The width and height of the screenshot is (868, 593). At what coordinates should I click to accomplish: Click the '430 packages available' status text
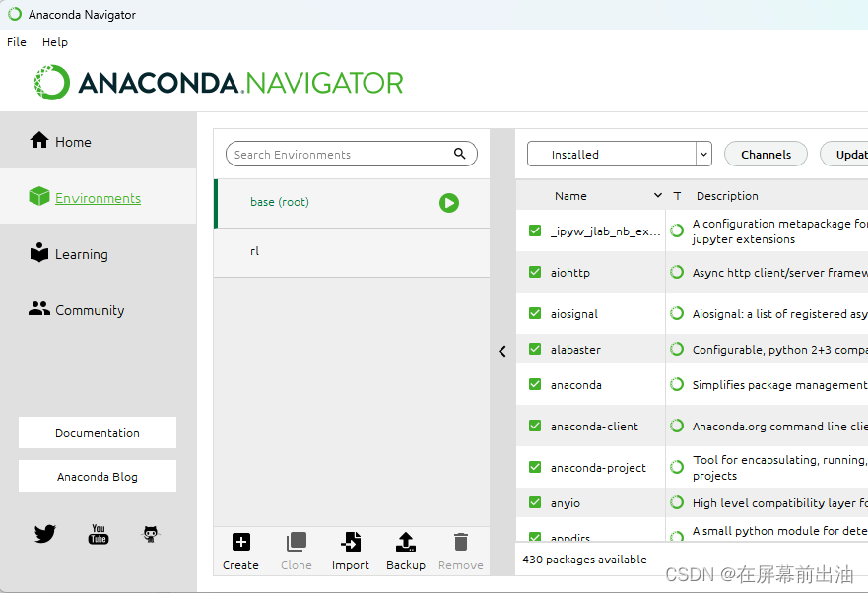coord(584,560)
